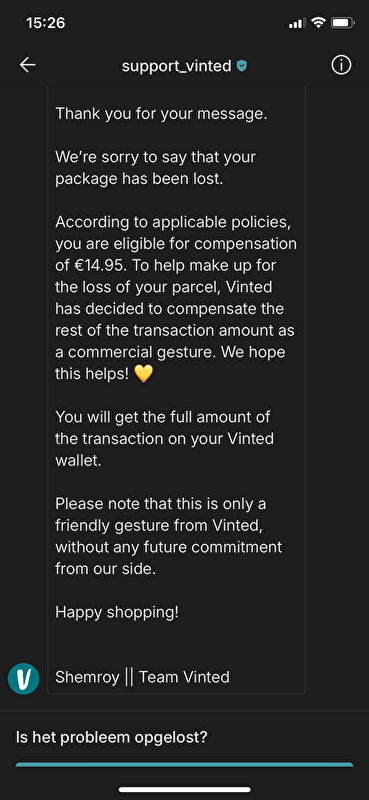This screenshot has width=369, height=800.
Task: Tap the 'Shemroy || Team Vinted' signature
Action: click(x=142, y=677)
